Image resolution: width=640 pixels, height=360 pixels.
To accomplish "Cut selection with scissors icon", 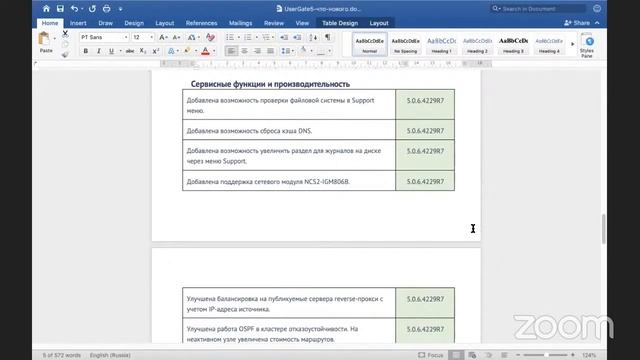I will point(65,33).
